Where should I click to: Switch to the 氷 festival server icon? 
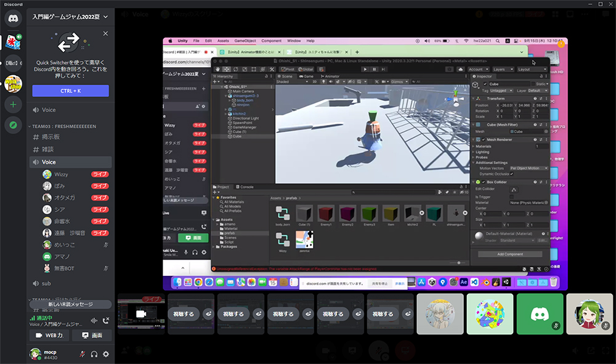point(13,42)
